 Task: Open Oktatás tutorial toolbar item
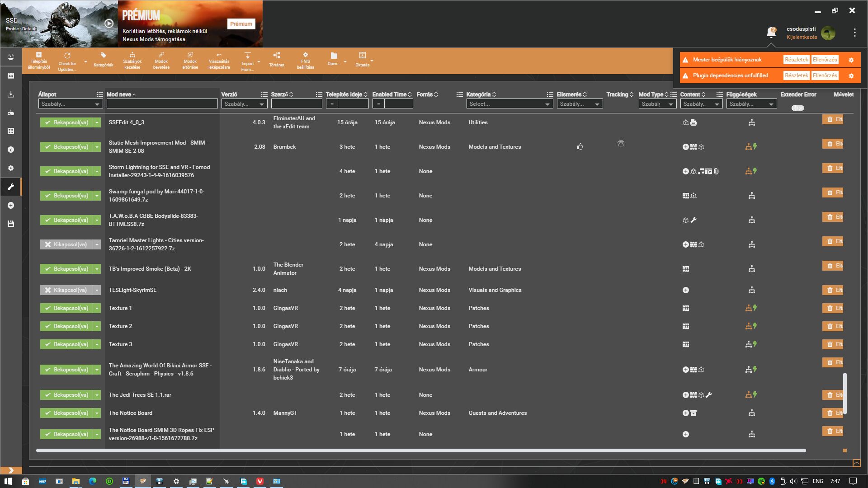[363, 60]
